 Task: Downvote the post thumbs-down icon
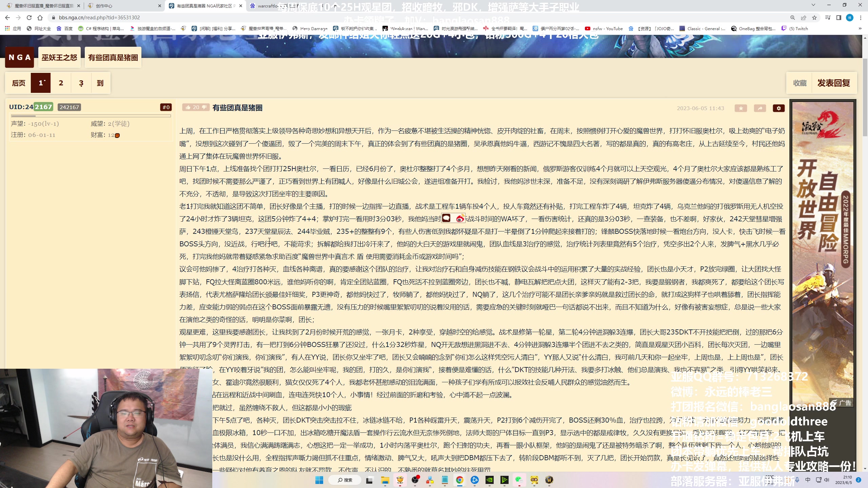(x=204, y=107)
